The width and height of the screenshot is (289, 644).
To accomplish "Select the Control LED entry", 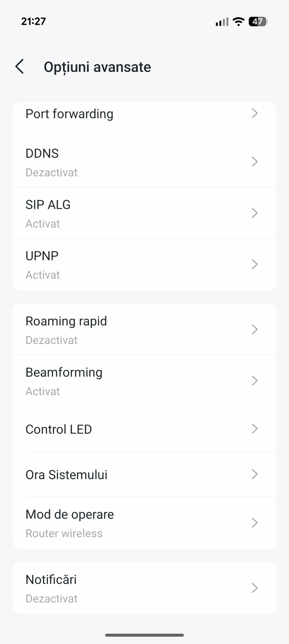I will coord(59,429).
